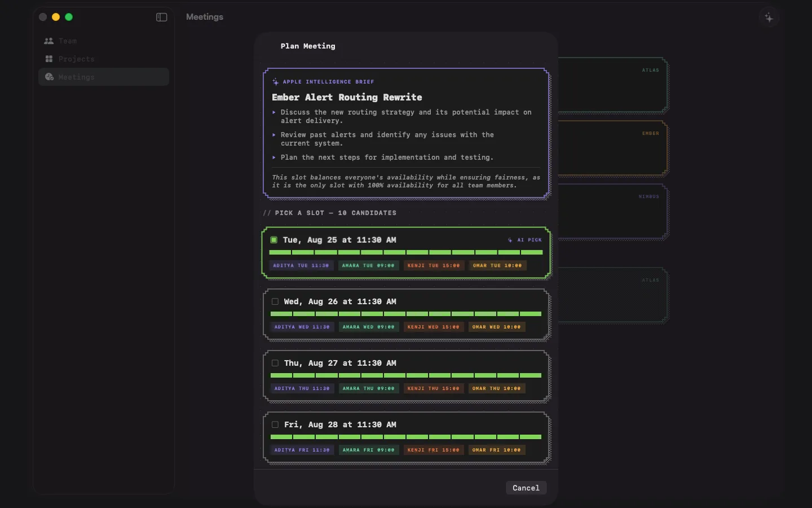812x508 pixels.
Task: Click the Fri, Aug 28 availability bar
Action: point(406,437)
